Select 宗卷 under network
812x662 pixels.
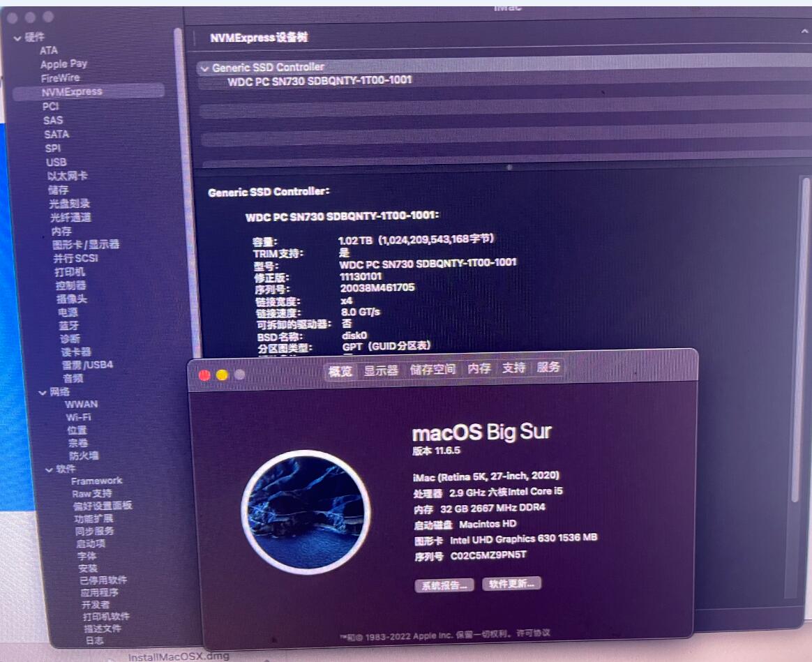click(x=78, y=444)
